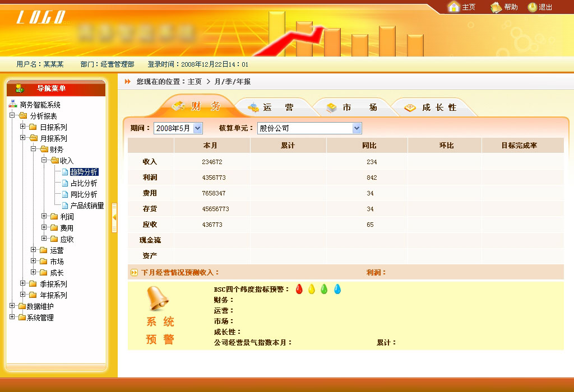The image size is (574, 392).
Task: Click the 商务智能系统 network root icon
Action: point(13,104)
